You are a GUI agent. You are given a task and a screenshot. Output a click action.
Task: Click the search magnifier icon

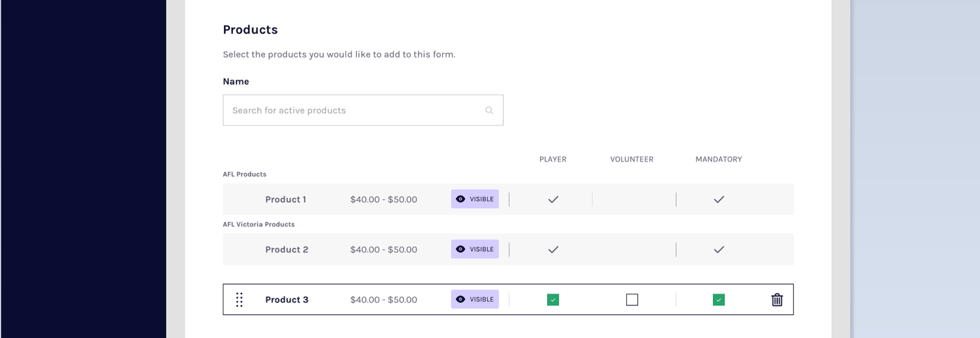(489, 110)
